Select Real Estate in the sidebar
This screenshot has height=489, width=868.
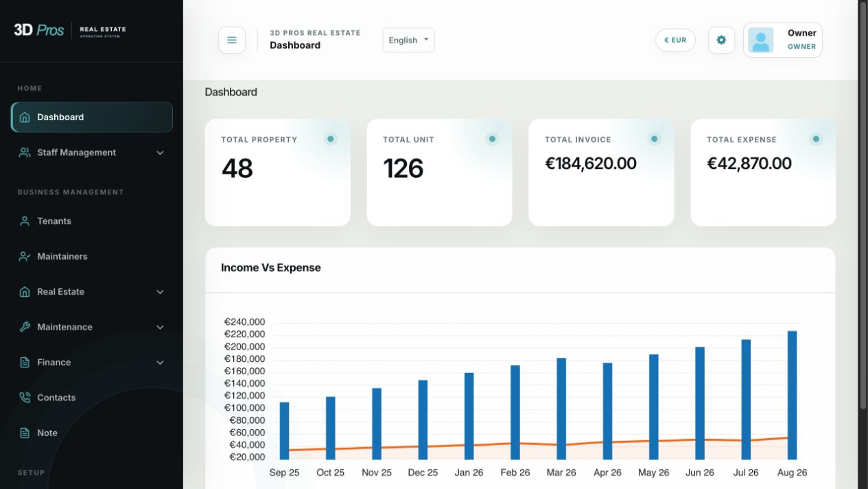[92, 292]
